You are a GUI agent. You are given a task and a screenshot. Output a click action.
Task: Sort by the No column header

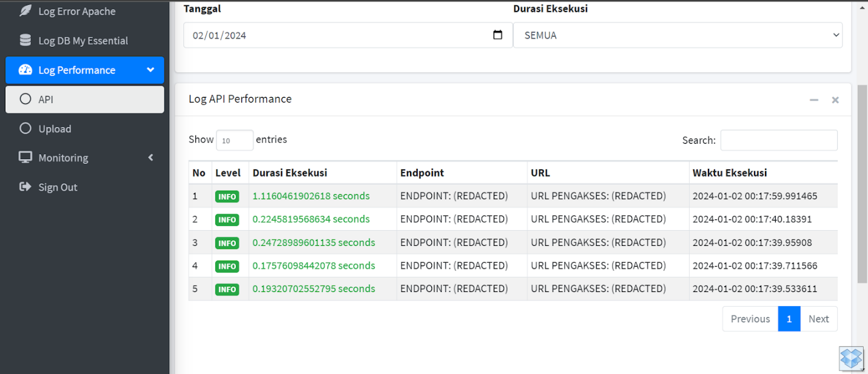[199, 172]
